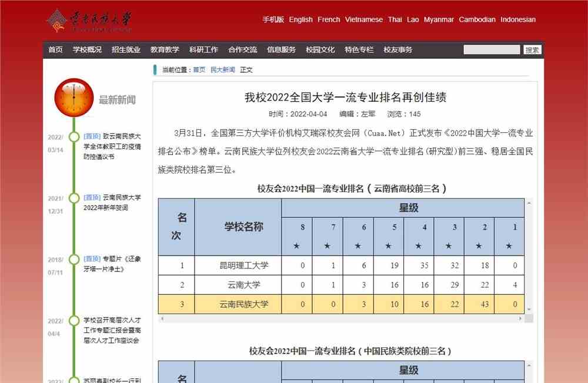This screenshot has width=588, height=383.
Task: Click the 1★ column header
Action: 509,236
